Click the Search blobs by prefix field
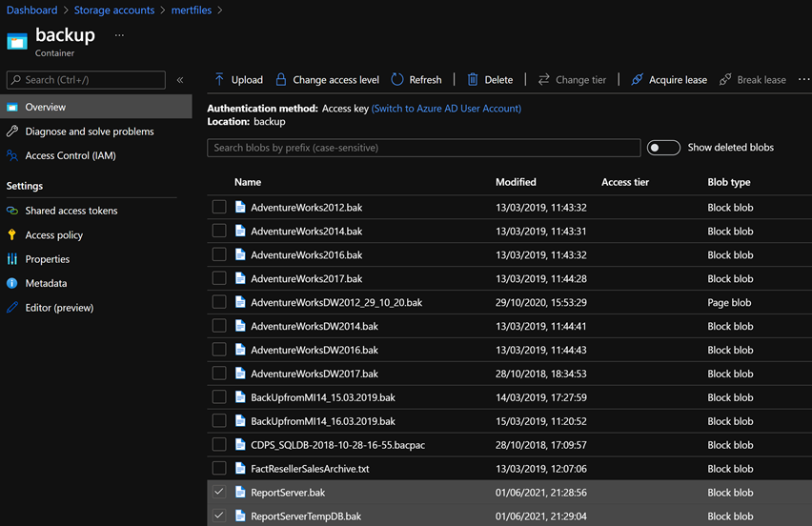Screen dimensions: 812x526 point(423,148)
